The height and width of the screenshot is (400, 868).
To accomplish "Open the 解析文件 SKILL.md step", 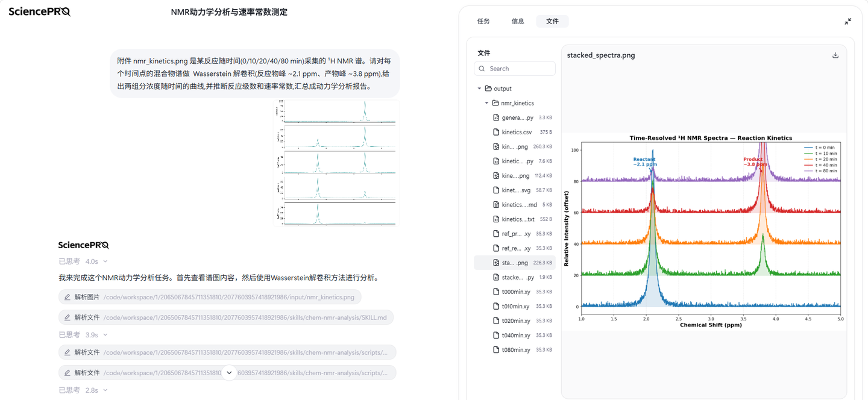I will tap(227, 317).
